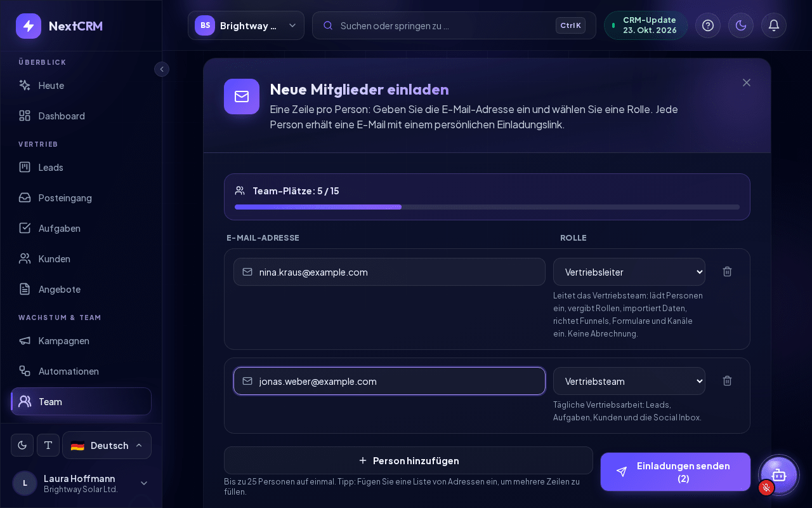Screen dimensions: 812x508
Task: Go to Dashboard in sidebar
Action: (x=81, y=116)
